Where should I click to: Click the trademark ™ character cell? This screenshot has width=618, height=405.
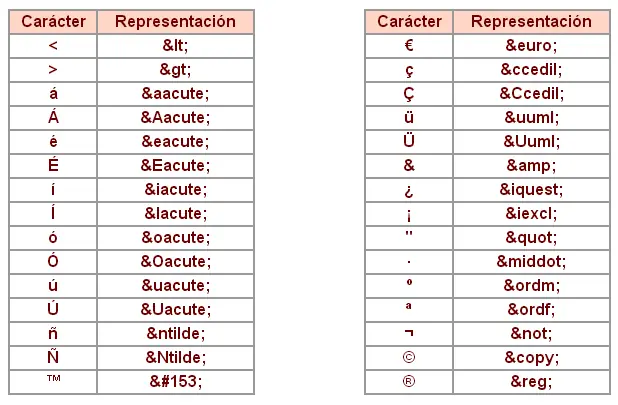coord(53,381)
